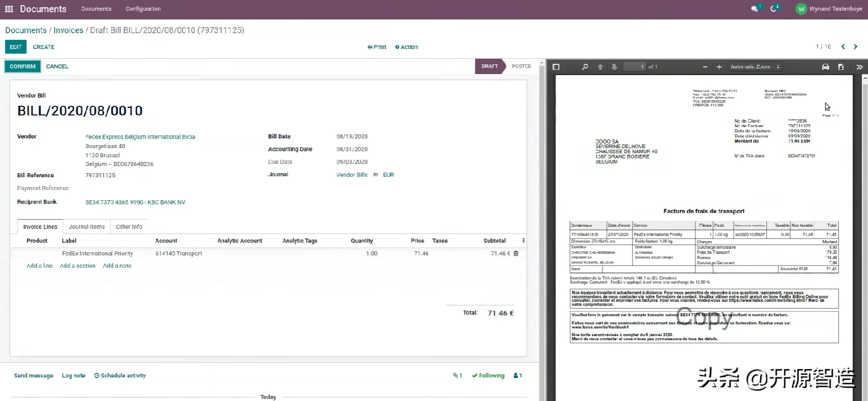868x401 pixels.
Task: Schedule an activity
Action: coord(120,375)
